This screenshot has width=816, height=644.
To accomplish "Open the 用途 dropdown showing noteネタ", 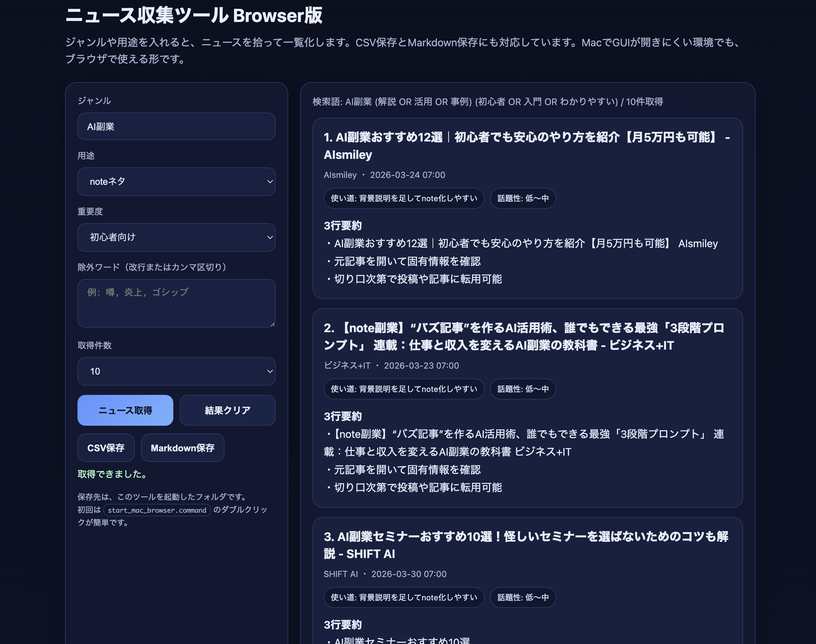I will pyautogui.click(x=176, y=182).
